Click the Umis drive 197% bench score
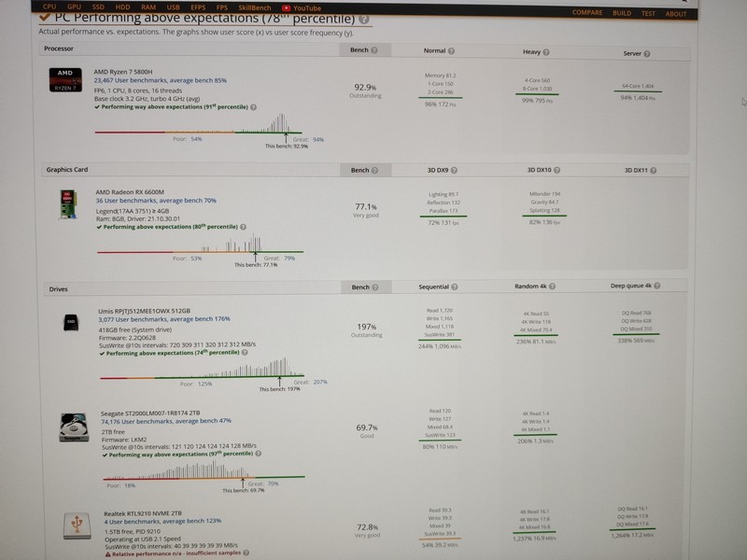 [x=366, y=328]
